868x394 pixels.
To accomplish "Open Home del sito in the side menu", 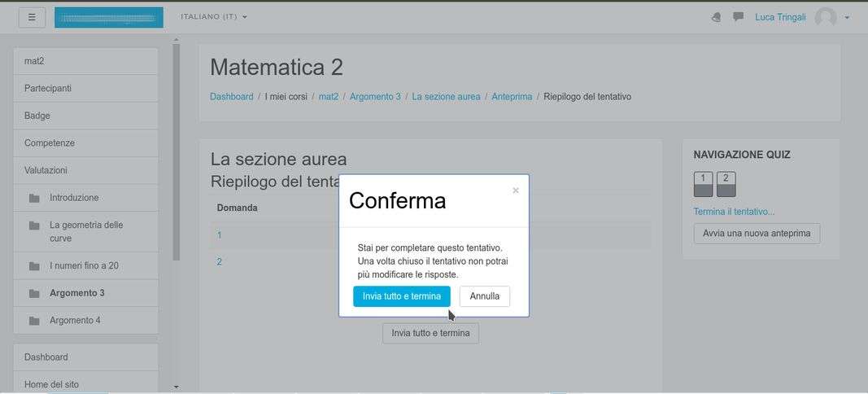I will (x=85, y=383).
